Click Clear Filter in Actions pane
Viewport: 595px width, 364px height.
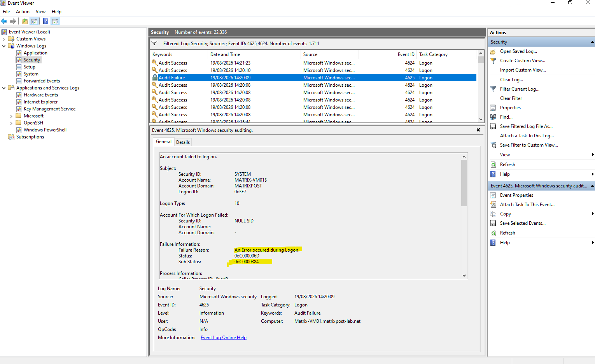coord(511,98)
